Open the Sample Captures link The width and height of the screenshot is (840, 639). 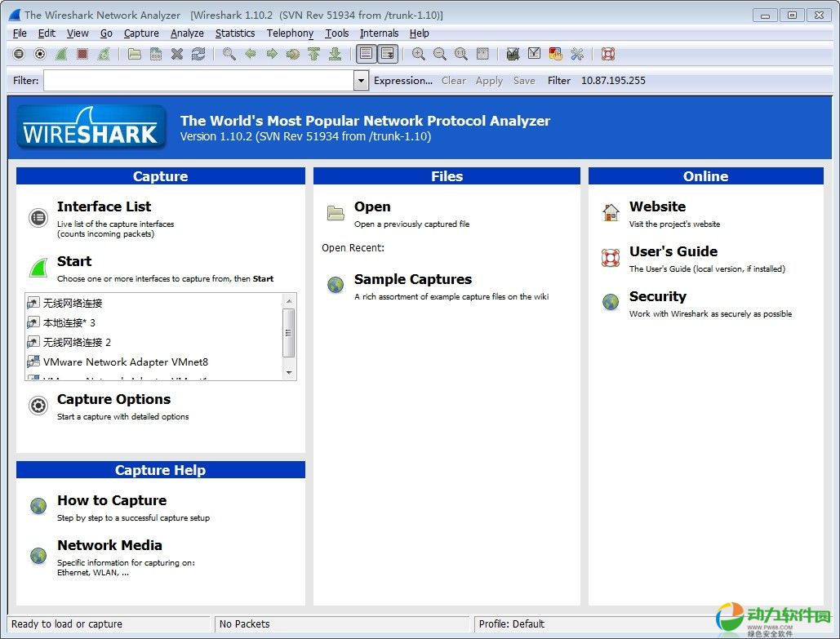point(412,280)
